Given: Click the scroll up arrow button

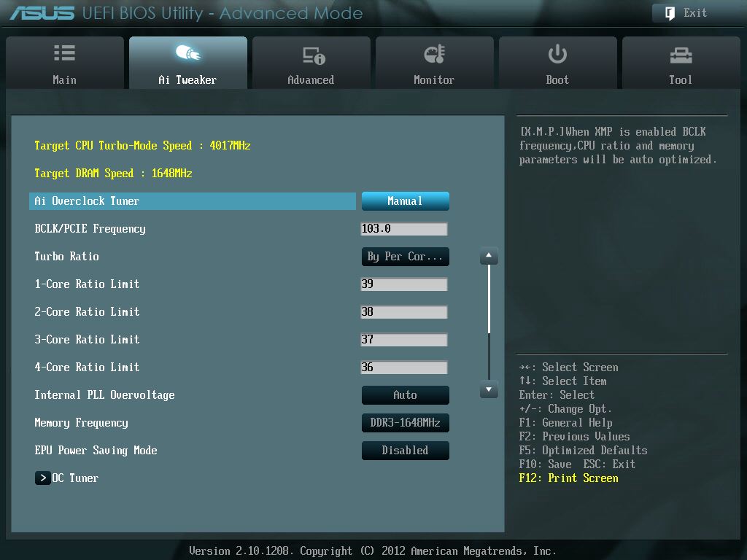Looking at the screenshot, I should tap(489, 256).
